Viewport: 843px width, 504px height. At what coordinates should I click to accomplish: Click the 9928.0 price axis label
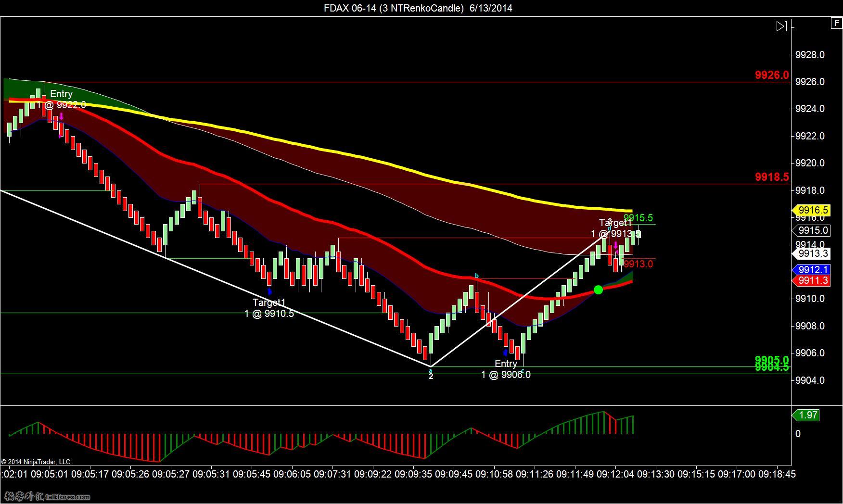pos(810,55)
